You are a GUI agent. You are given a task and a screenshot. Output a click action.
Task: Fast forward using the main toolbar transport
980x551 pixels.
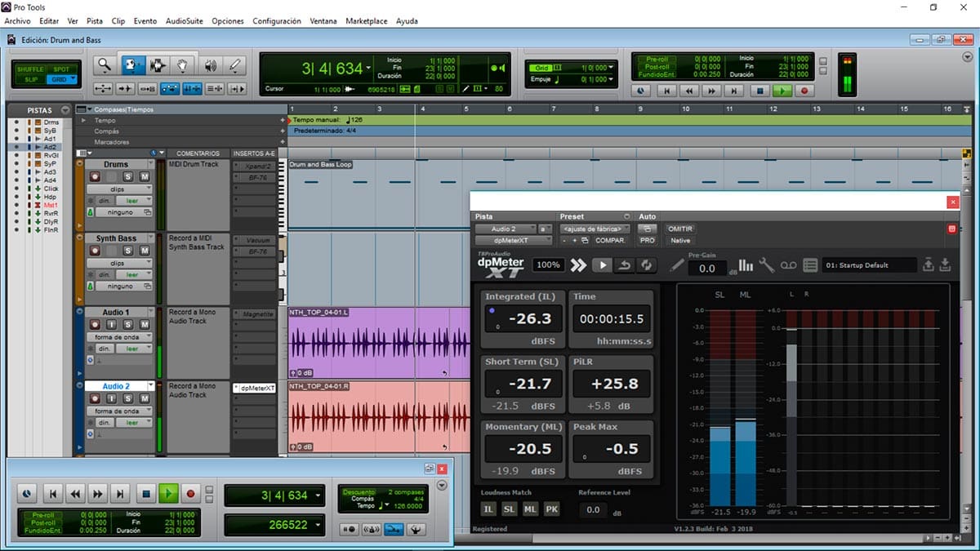[x=711, y=91]
